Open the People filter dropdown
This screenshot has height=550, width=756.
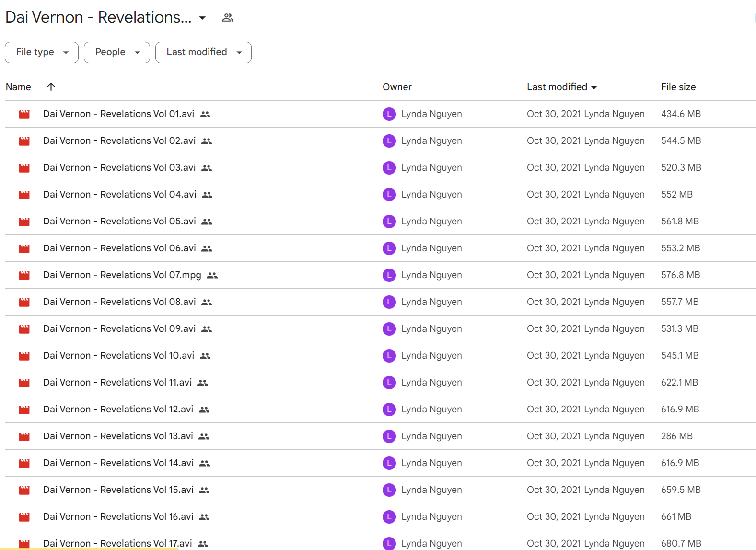(x=117, y=52)
